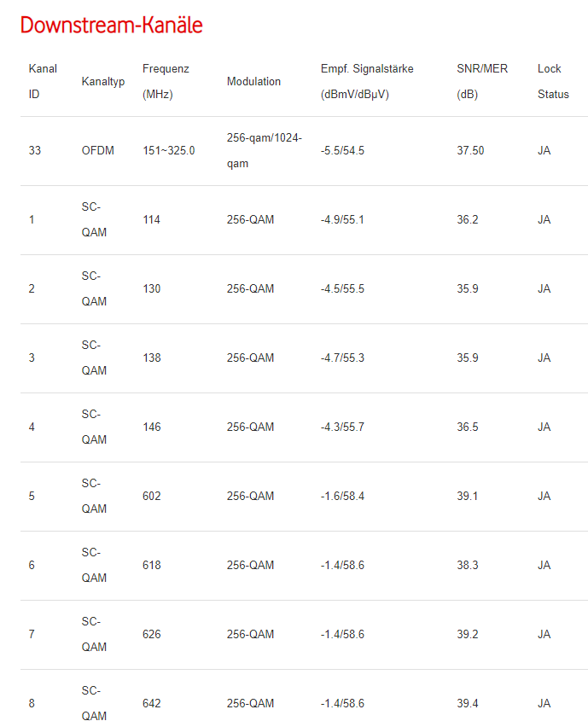
Task: Click the SNR/MER (dB) column header
Action: click(x=482, y=81)
